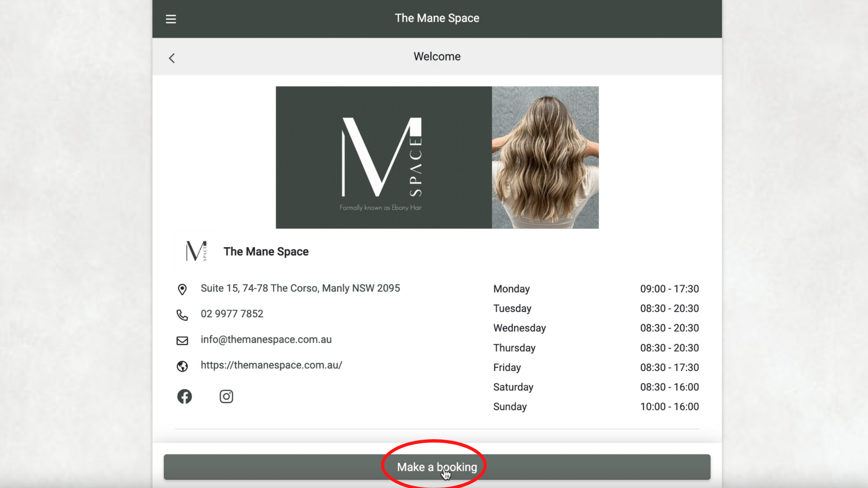The width and height of the screenshot is (868, 488).
Task: Click the email envelope icon
Action: click(182, 341)
